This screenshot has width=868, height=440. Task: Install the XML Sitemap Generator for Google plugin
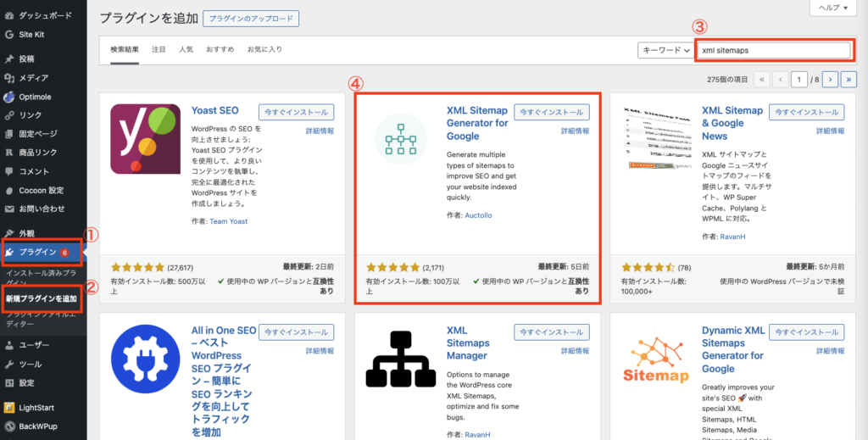551,112
